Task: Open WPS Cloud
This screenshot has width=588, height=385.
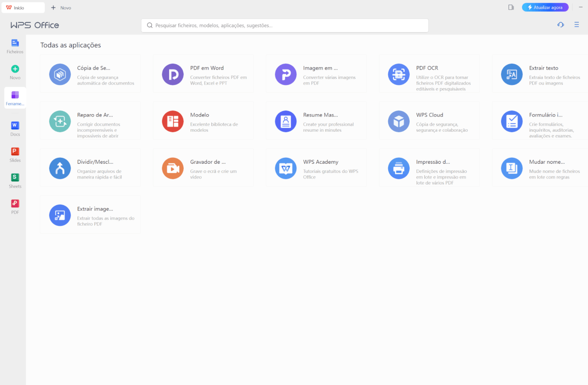Action: [x=429, y=120]
